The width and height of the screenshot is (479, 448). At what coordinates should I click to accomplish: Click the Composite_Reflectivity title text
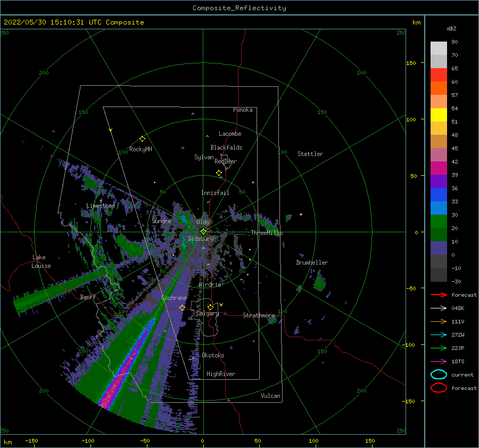[239, 8]
